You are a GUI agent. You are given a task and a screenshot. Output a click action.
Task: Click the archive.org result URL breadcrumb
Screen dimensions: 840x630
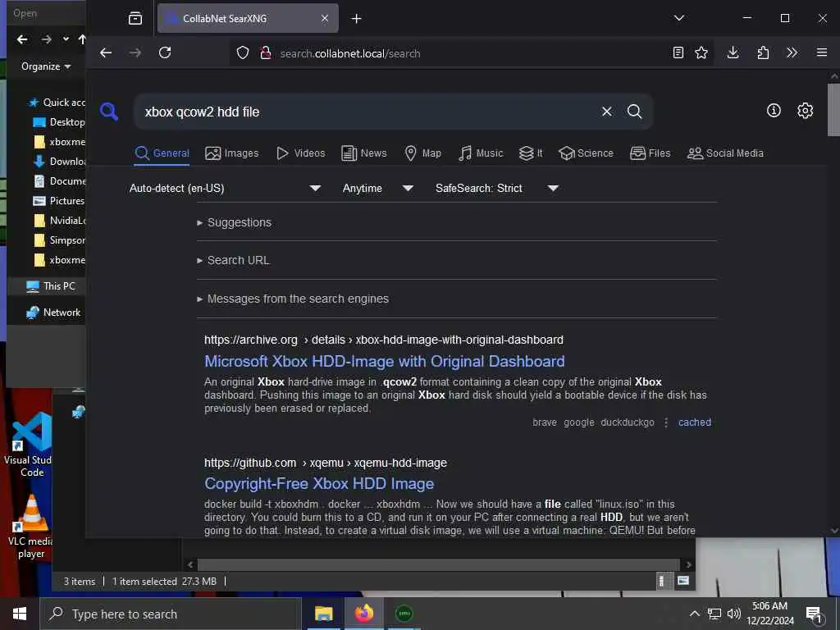tap(384, 340)
